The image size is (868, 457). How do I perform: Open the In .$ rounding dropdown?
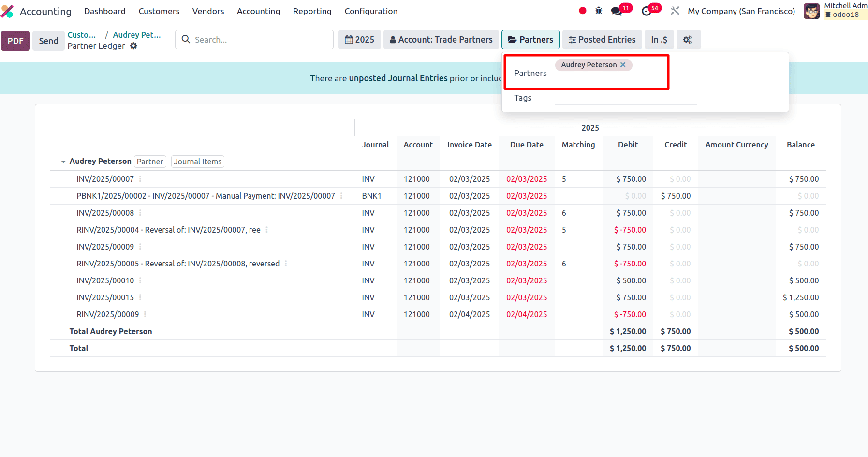(x=659, y=40)
